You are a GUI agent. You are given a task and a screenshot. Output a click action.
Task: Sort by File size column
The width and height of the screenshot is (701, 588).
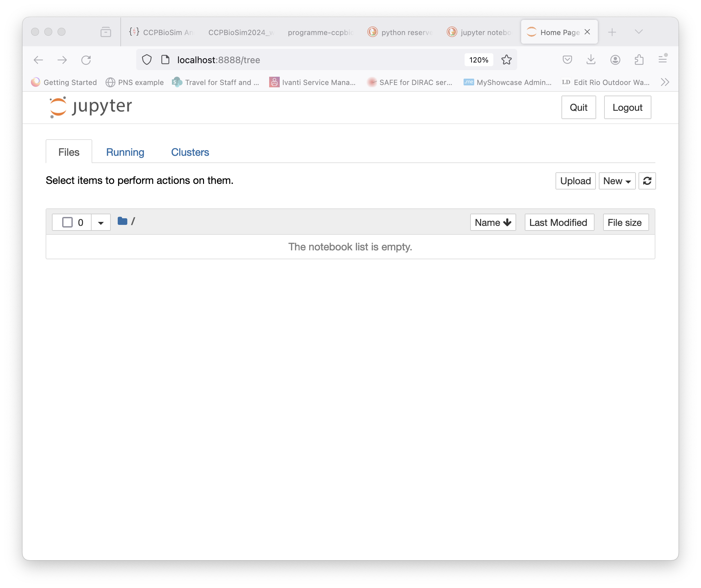(626, 222)
